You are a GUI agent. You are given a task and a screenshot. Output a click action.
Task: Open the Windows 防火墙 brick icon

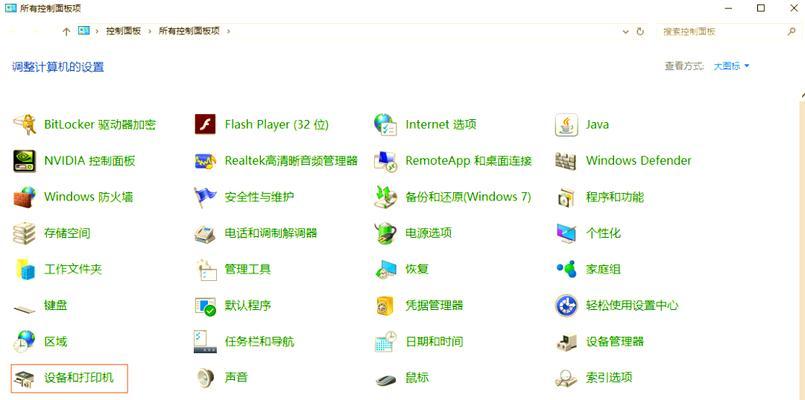point(24,197)
